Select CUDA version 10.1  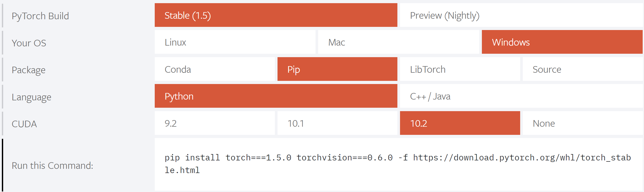(x=337, y=123)
